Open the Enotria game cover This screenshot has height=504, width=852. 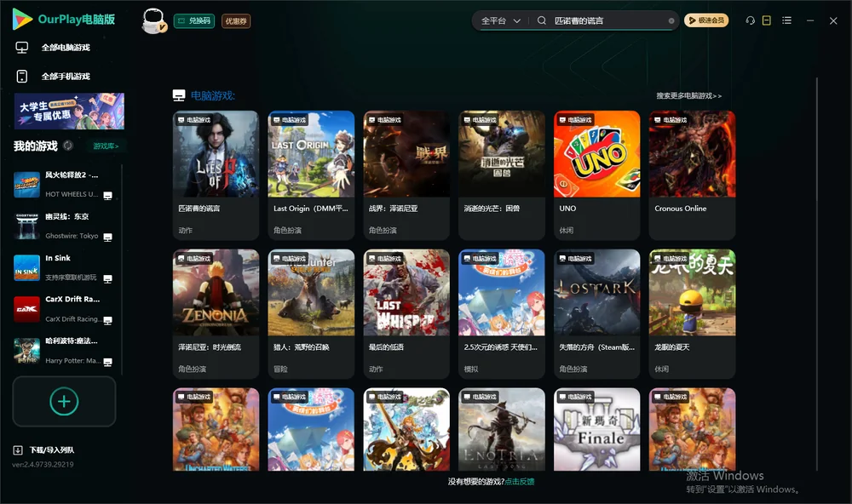tap(502, 429)
